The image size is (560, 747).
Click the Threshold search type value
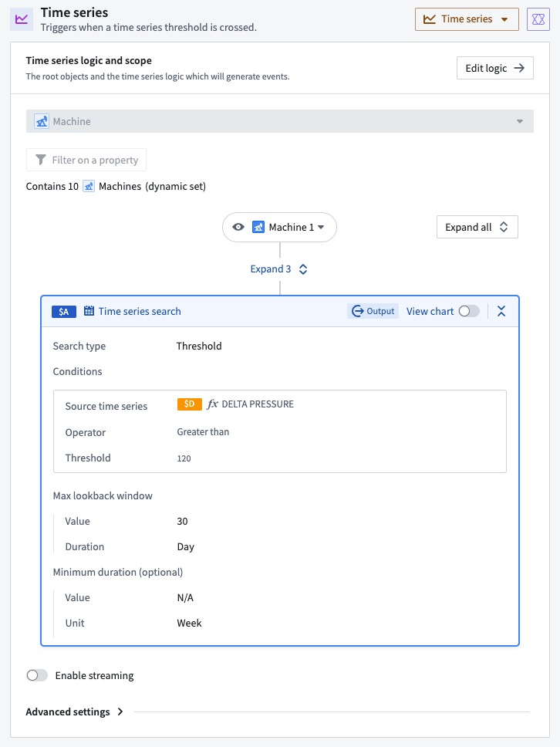click(199, 346)
